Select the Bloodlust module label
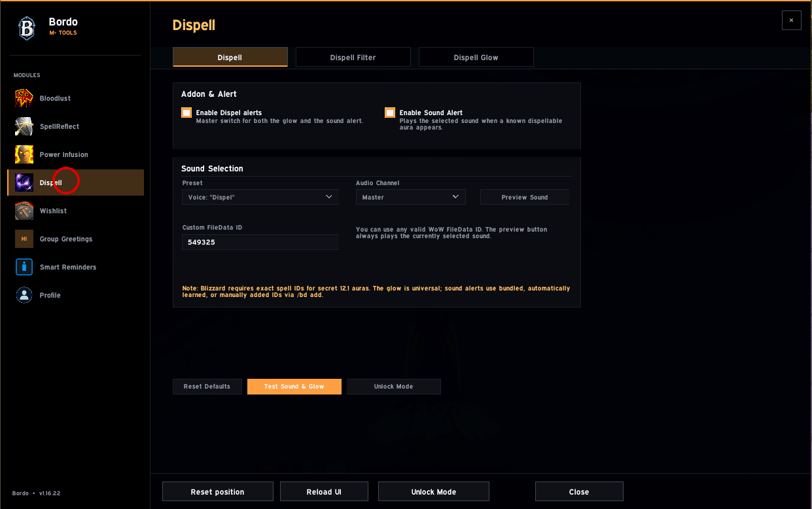This screenshot has height=509, width=812. pyautogui.click(x=55, y=98)
